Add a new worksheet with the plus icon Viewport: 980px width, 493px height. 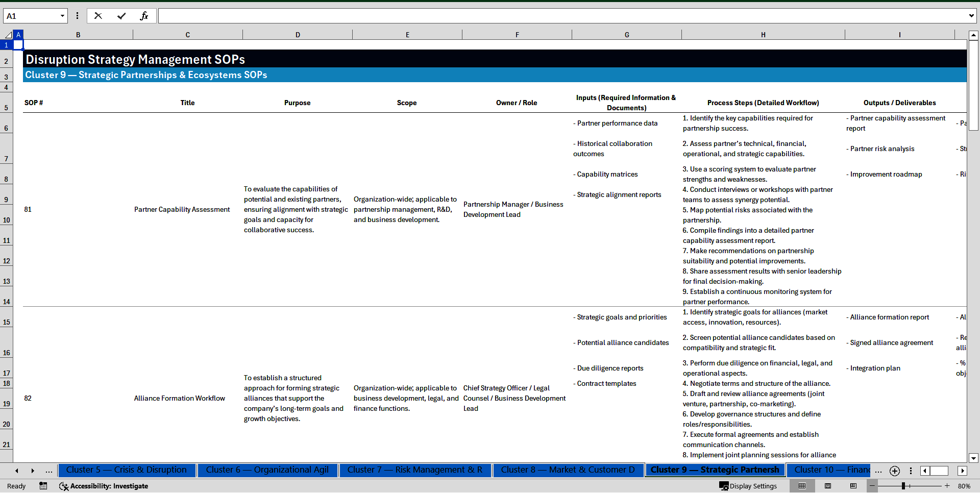click(x=894, y=471)
